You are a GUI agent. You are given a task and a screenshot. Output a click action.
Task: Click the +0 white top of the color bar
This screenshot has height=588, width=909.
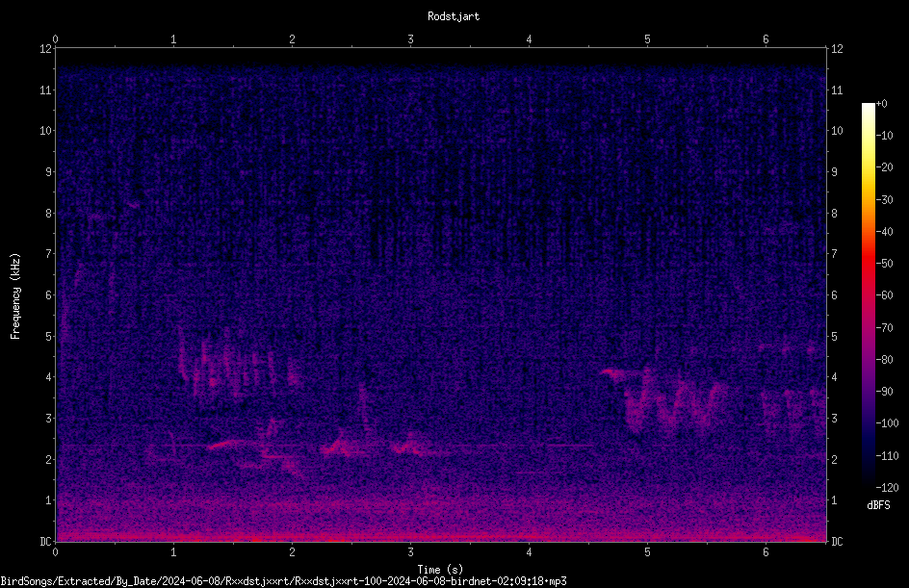coord(868,106)
